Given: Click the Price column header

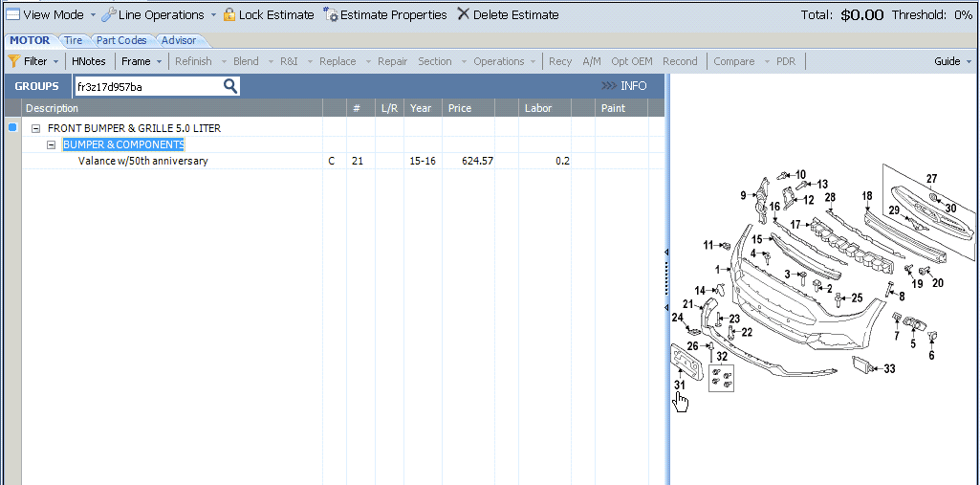Looking at the screenshot, I should click(x=468, y=108).
